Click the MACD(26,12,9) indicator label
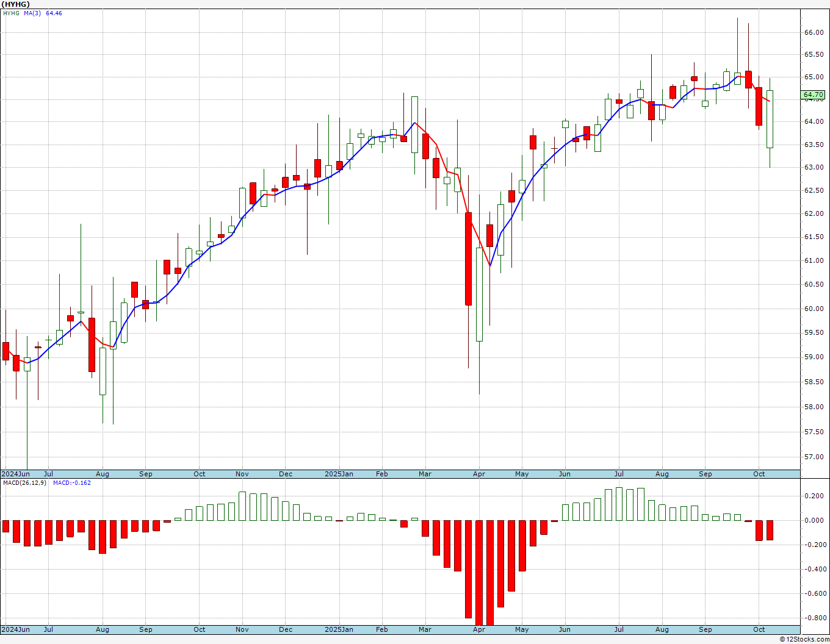 pyautogui.click(x=25, y=483)
